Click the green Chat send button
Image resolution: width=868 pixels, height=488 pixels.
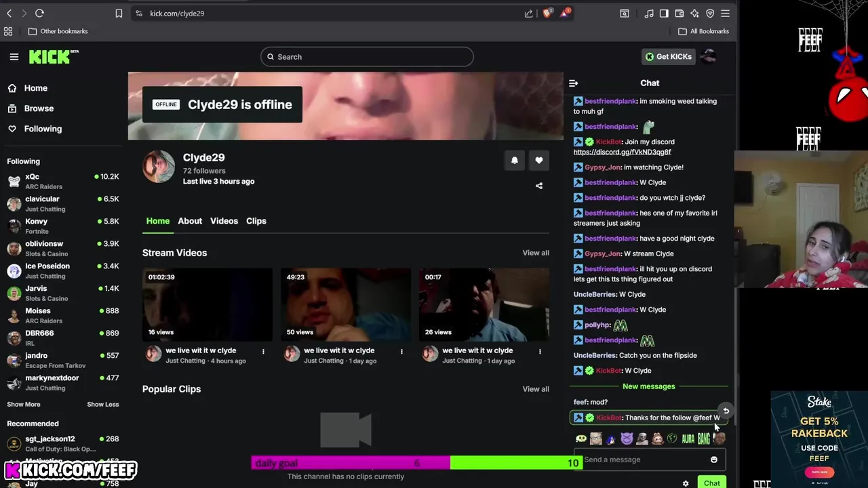(x=712, y=483)
